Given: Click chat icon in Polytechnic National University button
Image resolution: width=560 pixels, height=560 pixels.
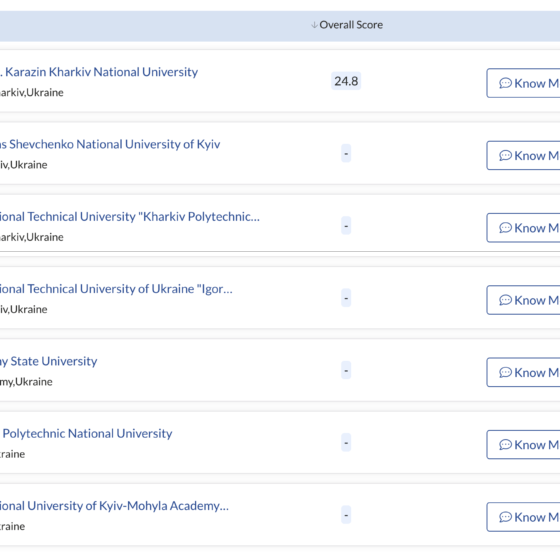Looking at the screenshot, I should (x=505, y=445).
